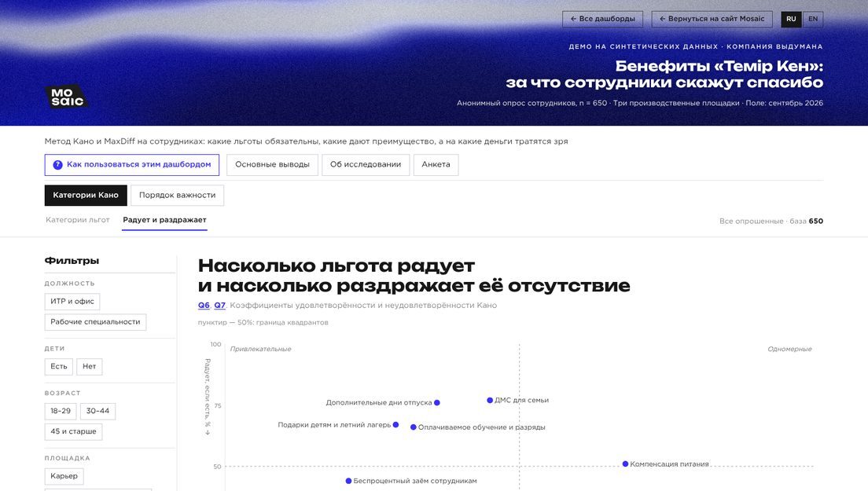Toggle children filter 'Нет'
Screen dimensions: 868x491
point(89,367)
